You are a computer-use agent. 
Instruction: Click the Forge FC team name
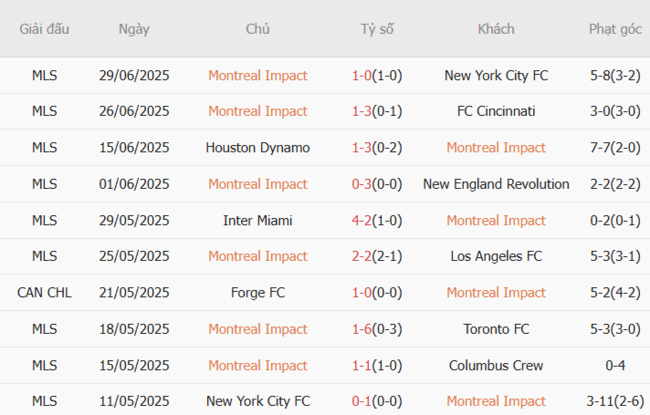pyautogui.click(x=257, y=292)
